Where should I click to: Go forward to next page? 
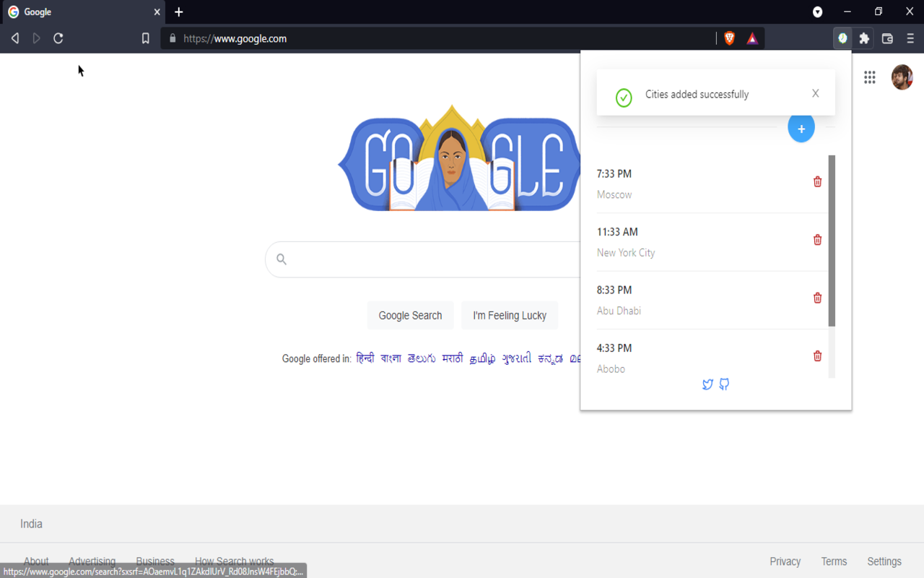pos(36,38)
